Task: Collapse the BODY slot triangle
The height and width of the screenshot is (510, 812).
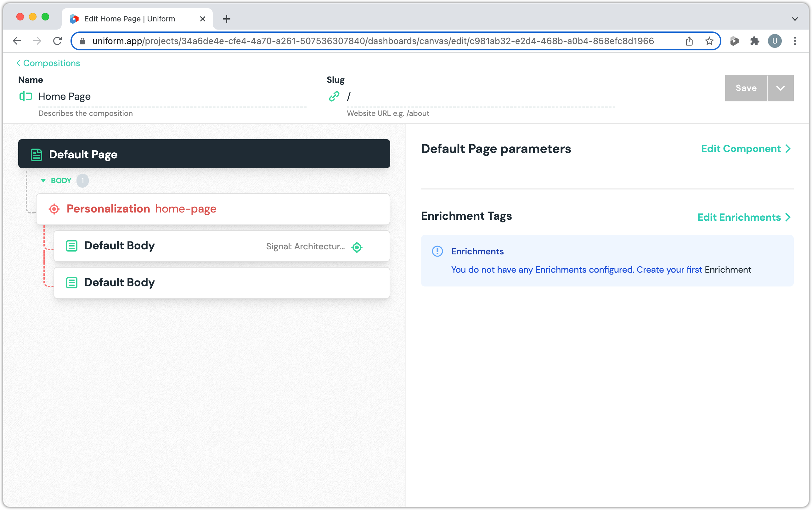Action: pyautogui.click(x=43, y=180)
